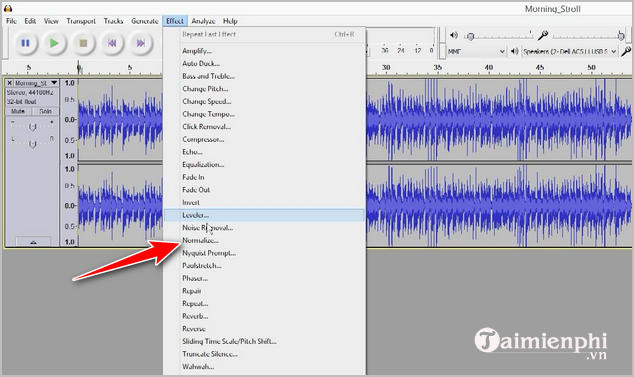Select Bass and Treble... effect
Viewport: 634px width, 377px height.
coord(264,76)
